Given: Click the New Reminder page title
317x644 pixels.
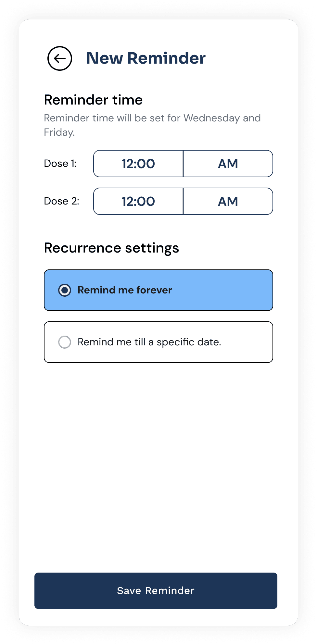Looking at the screenshot, I should pos(146,58).
